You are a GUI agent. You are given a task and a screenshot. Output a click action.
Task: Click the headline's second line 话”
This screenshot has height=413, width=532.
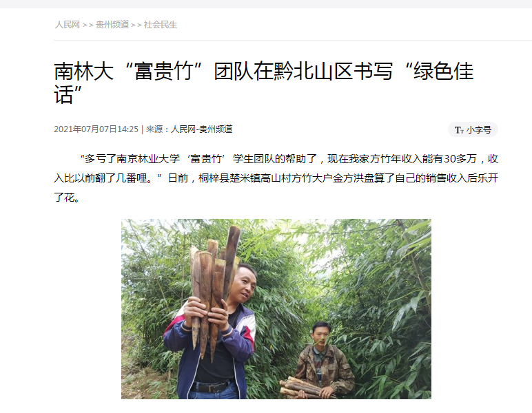tap(68, 94)
